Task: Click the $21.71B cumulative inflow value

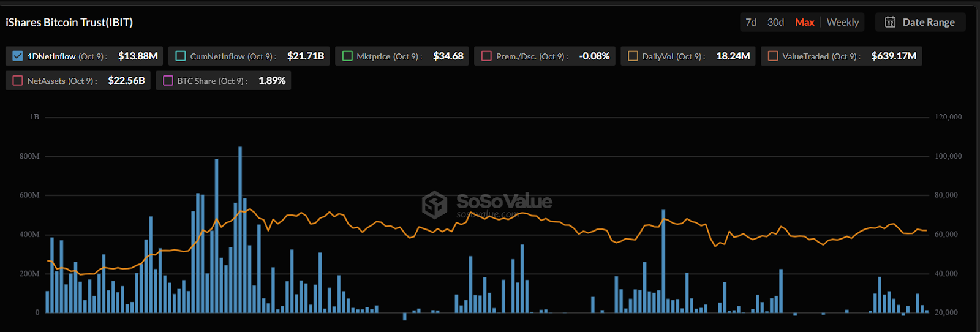Action: [x=306, y=56]
